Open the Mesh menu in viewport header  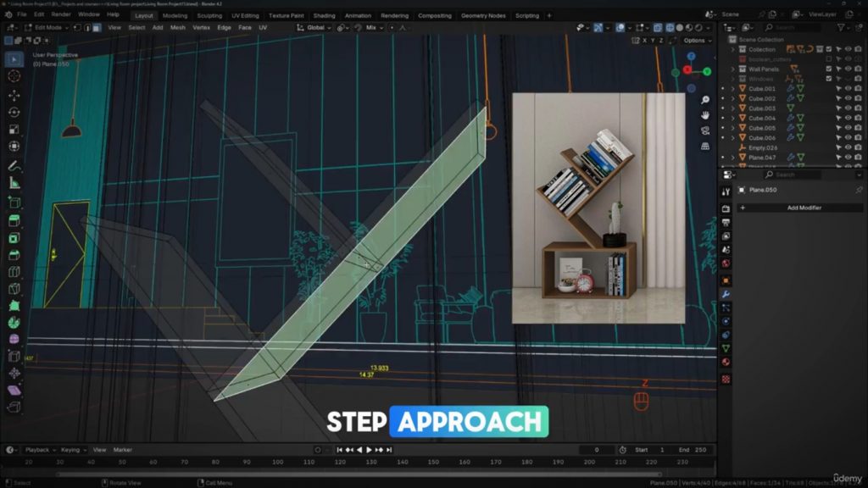[x=178, y=27]
